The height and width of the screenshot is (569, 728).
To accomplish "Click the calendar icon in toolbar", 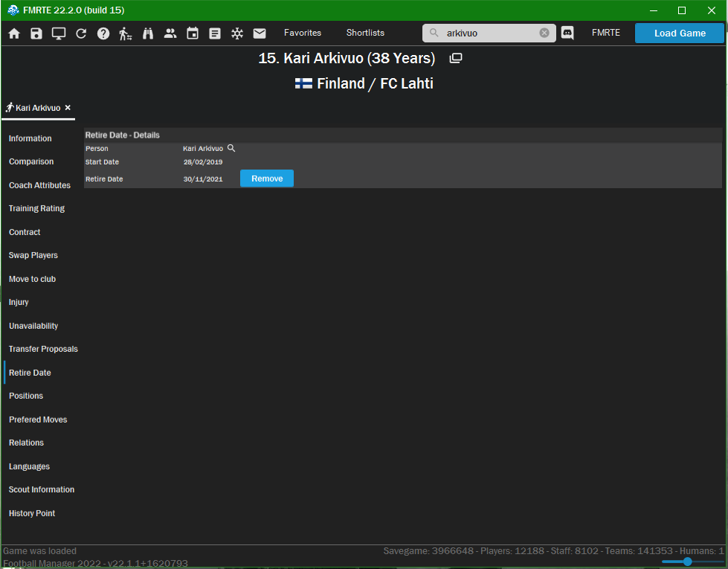I will tap(193, 33).
